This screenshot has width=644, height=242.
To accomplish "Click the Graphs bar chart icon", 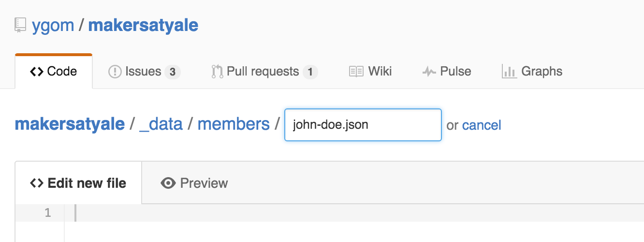I will pyautogui.click(x=509, y=72).
